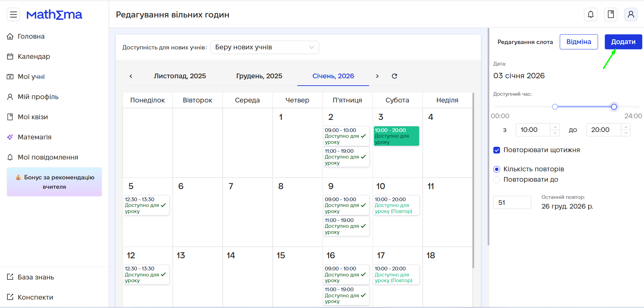Viewport: 644px width, 308px height.
Task: Go to previous months with left arrow
Action: [131, 76]
